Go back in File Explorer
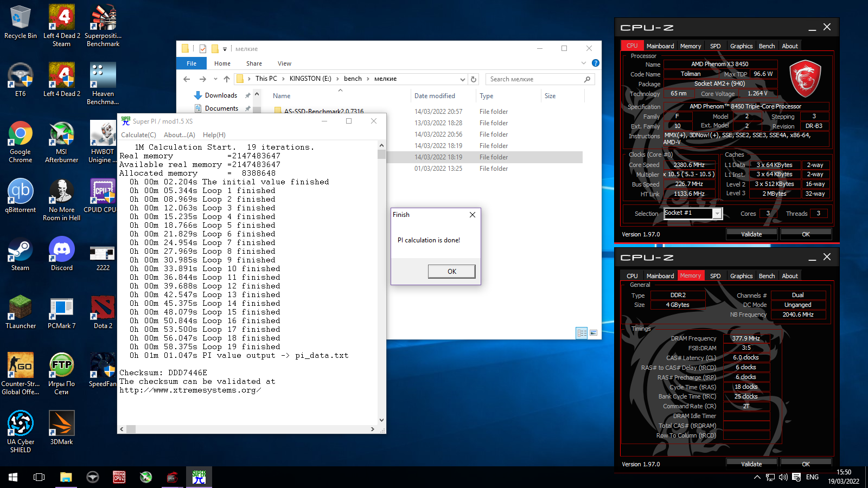 tap(187, 79)
